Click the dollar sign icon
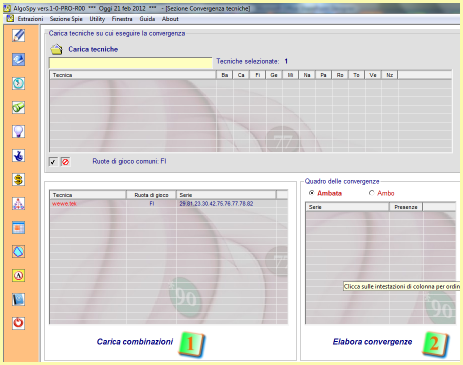The image size is (463, 365). click(x=19, y=180)
